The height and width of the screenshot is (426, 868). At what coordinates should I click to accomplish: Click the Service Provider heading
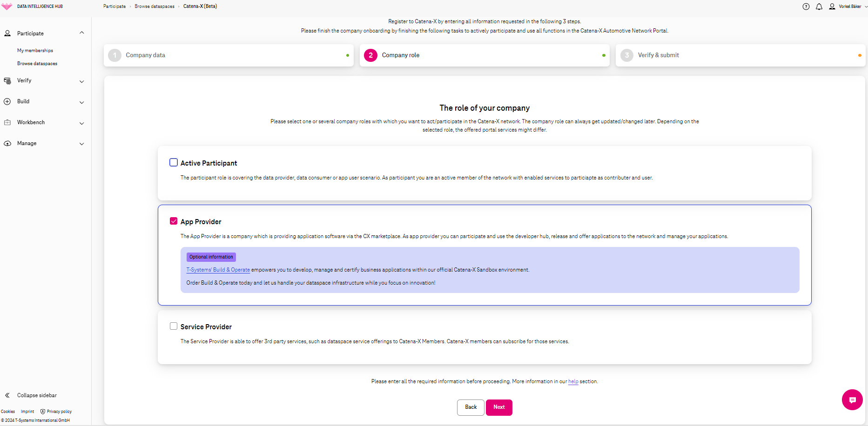pyautogui.click(x=206, y=327)
